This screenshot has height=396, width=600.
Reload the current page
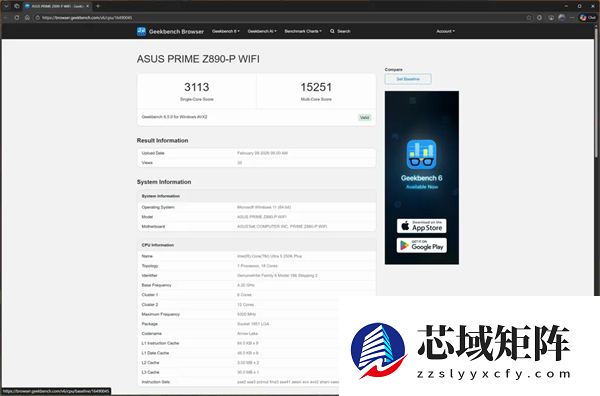tap(16, 18)
